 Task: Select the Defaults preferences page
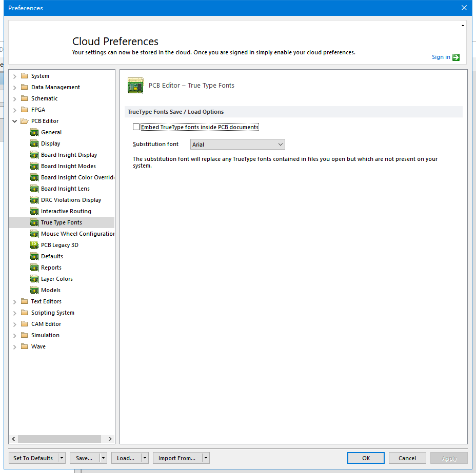[x=52, y=256]
